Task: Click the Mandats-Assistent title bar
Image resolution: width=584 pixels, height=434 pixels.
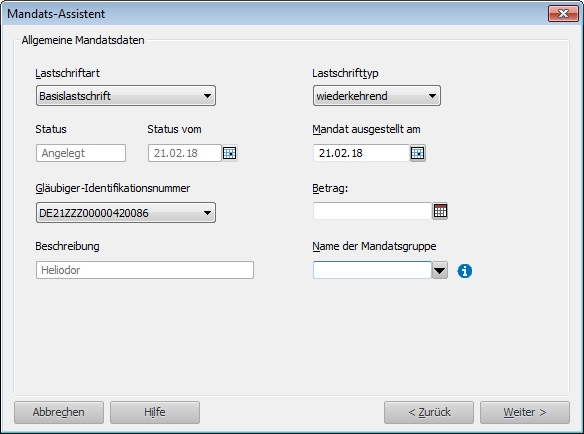Action: point(276,14)
